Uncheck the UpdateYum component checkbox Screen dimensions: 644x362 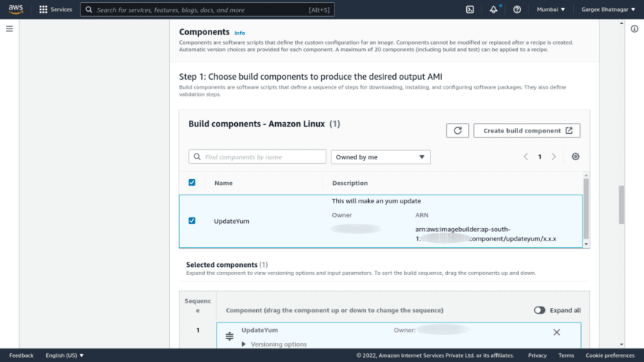[x=192, y=220]
